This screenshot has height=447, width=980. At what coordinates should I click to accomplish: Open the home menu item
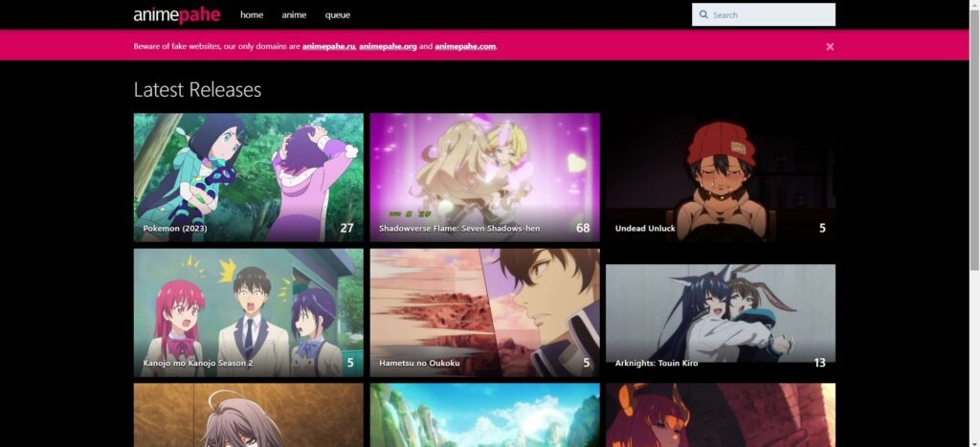click(x=252, y=15)
